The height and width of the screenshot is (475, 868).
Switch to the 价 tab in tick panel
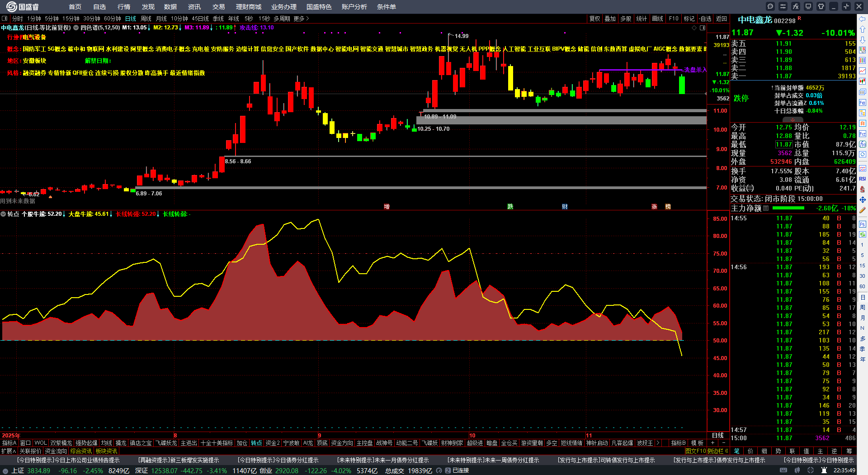tap(750, 451)
